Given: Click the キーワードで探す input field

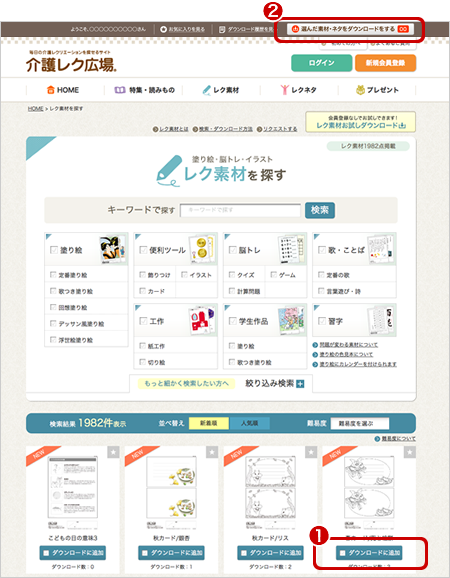Looking at the screenshot, I should click(240, 210).
